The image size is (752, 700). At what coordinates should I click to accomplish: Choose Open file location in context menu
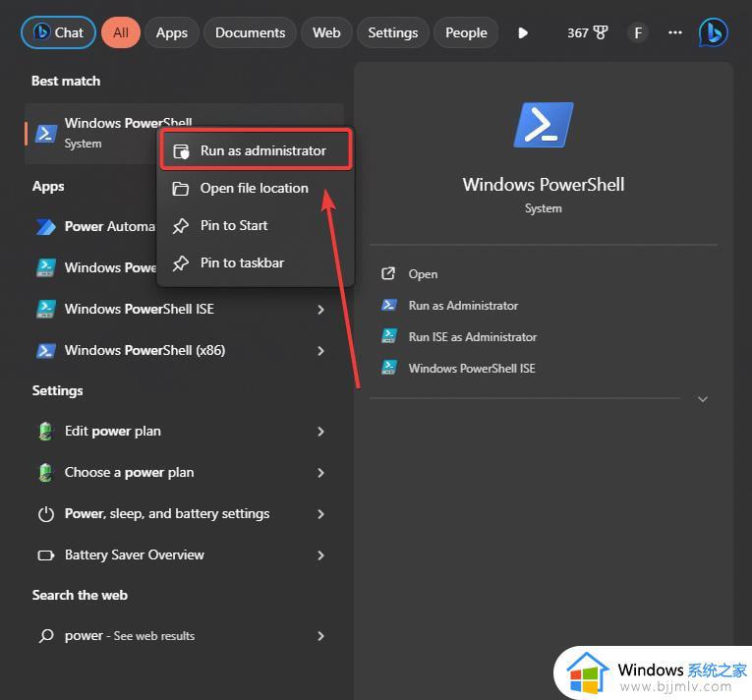pyautogui.click(x=256, y=188)
